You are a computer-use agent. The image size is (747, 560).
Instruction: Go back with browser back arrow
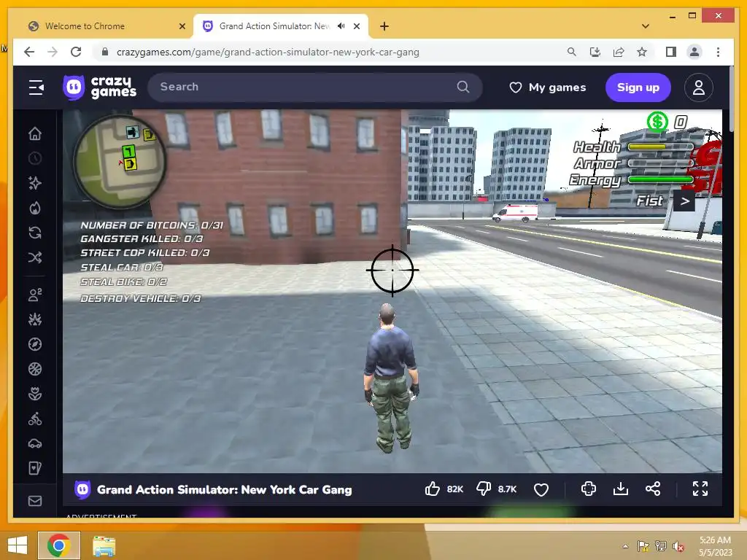29,52
